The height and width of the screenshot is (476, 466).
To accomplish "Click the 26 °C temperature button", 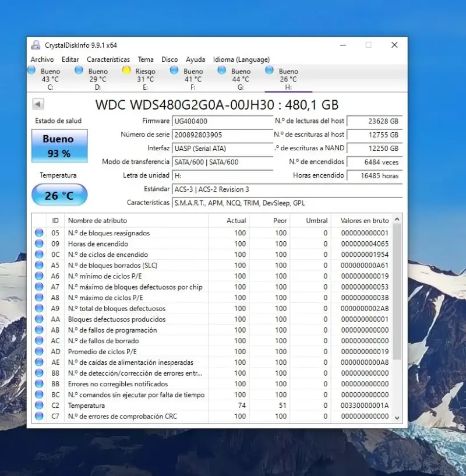I will tap(59, 195).
